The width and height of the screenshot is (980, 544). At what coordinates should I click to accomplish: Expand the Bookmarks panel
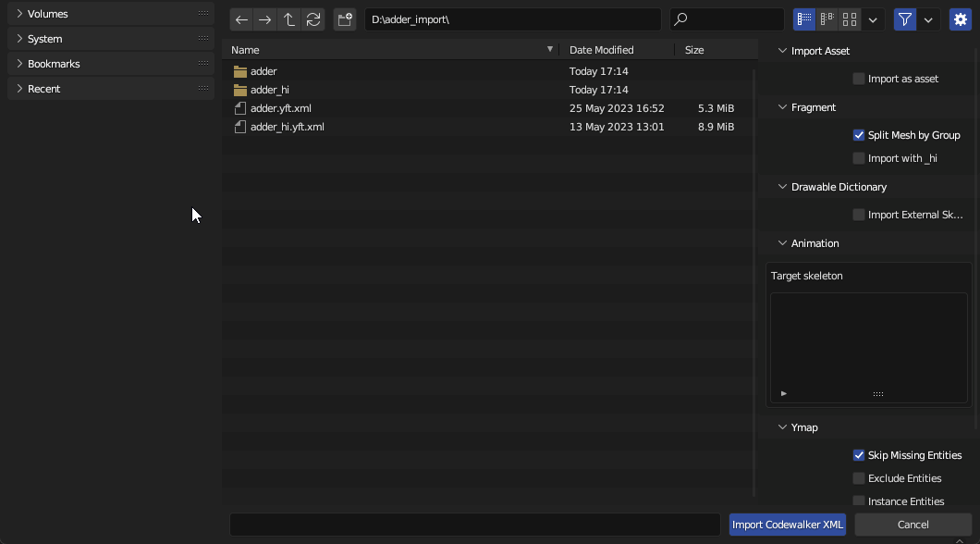tap(19, 64)
